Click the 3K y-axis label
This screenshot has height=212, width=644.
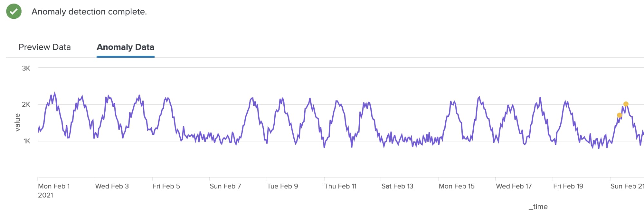coord(26,68)
